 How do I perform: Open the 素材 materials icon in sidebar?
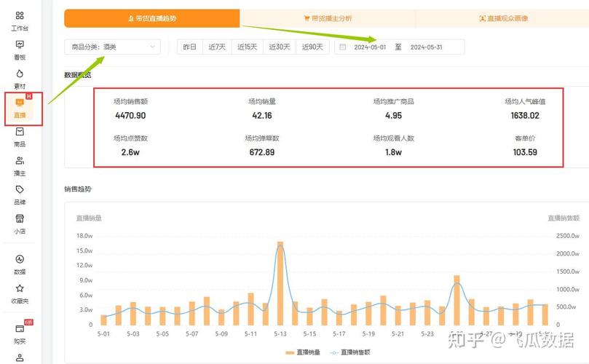pos(20,74)
